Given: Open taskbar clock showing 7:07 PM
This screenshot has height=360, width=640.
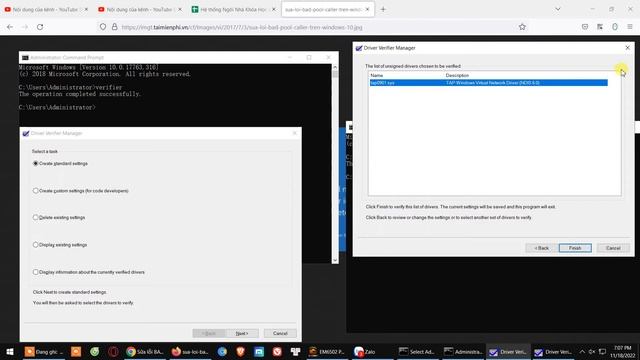Looking at the screenshot, I should [622, 351].
